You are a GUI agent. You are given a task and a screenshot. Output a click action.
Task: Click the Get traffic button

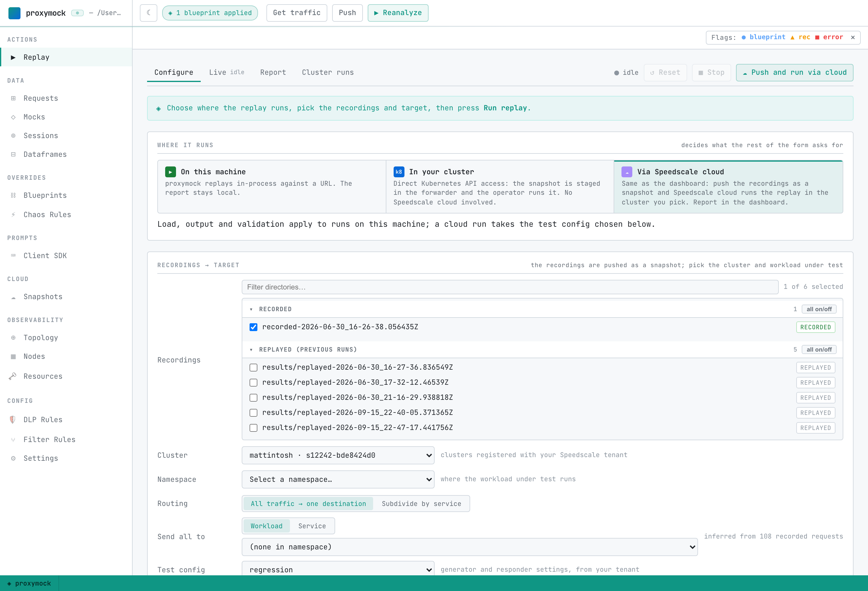click(x=297, y=13)
